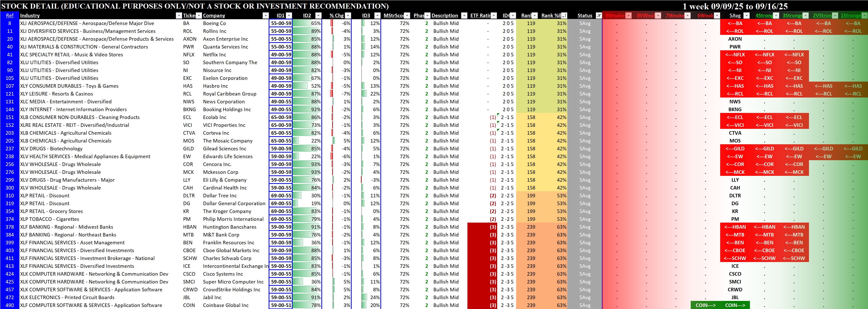Image resolution: width=868 pixels, height=309 pixels.
Task: Click the ID3 column filter button
Action: 377,15
